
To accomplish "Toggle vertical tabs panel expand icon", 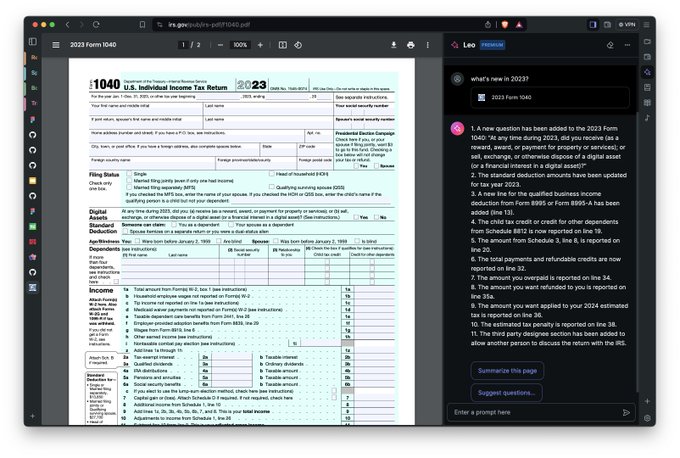I will coord(33,42).
